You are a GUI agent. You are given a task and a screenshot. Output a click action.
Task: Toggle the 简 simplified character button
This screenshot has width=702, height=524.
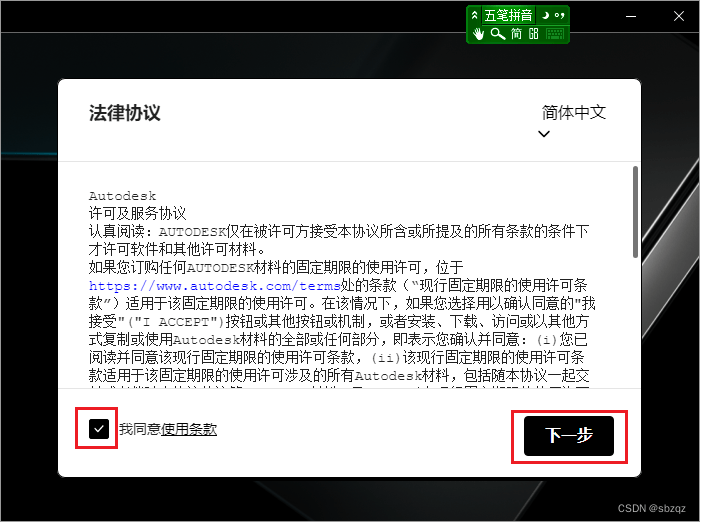(518, 34)
